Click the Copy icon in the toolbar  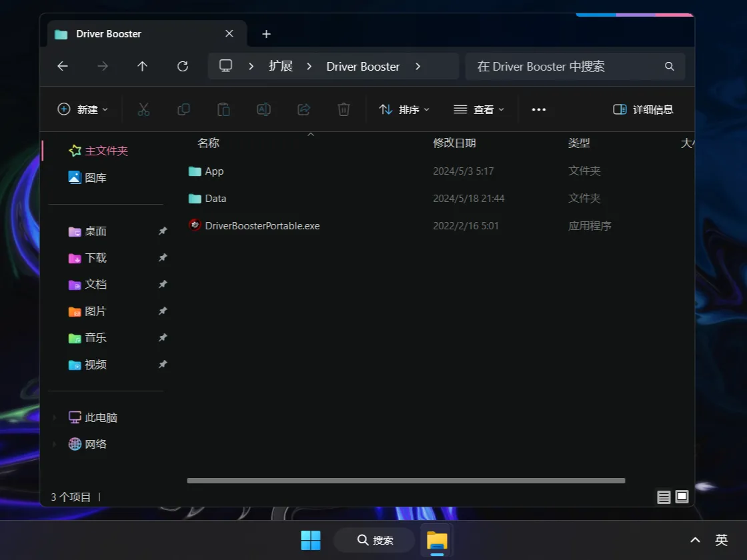tap(183, 109)
